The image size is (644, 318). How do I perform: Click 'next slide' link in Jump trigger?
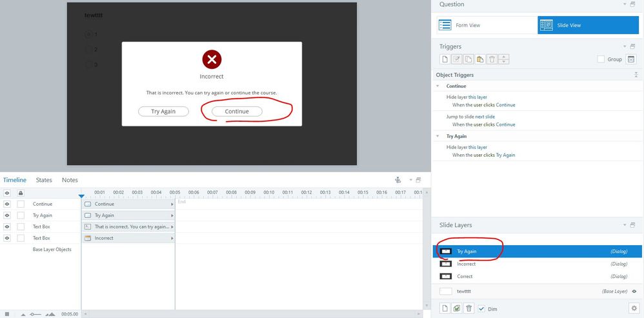point(485,117)
